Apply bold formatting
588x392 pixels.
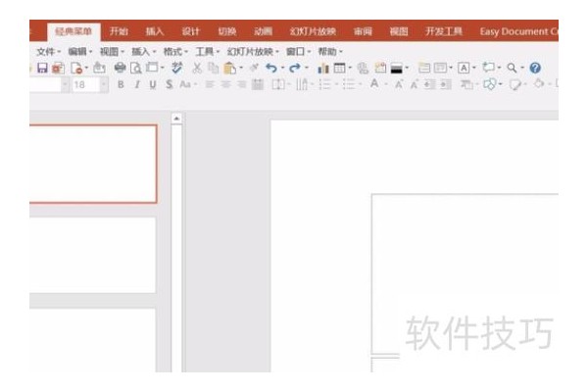coord(121,84)
